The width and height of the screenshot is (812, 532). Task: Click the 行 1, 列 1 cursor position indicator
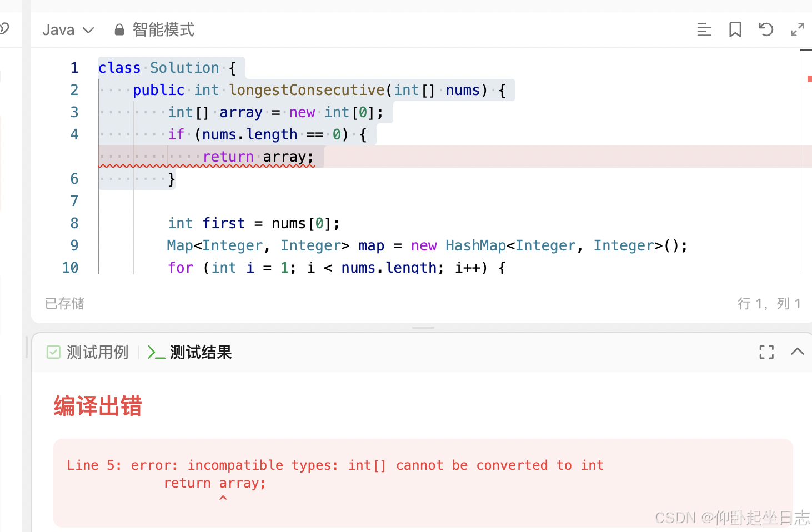[770, 303]
